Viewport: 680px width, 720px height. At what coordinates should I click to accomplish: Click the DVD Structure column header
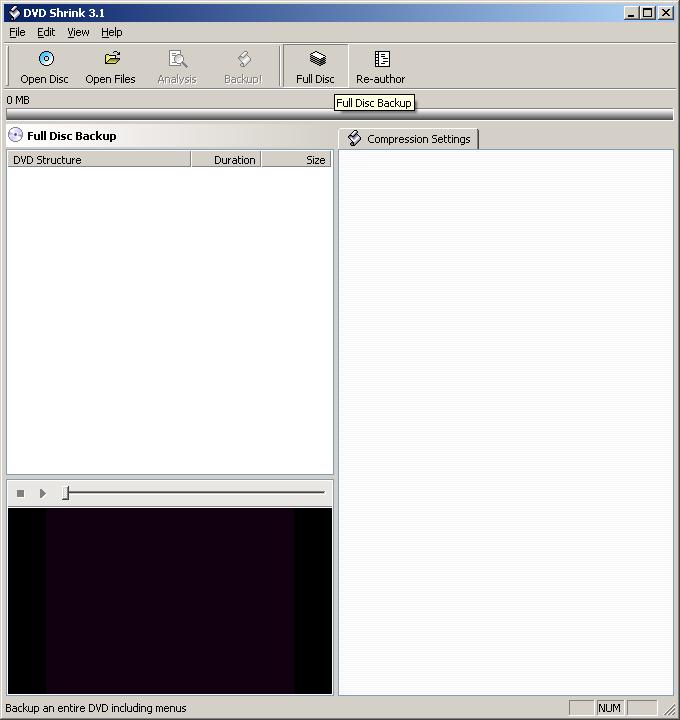(x=99, y=159)
